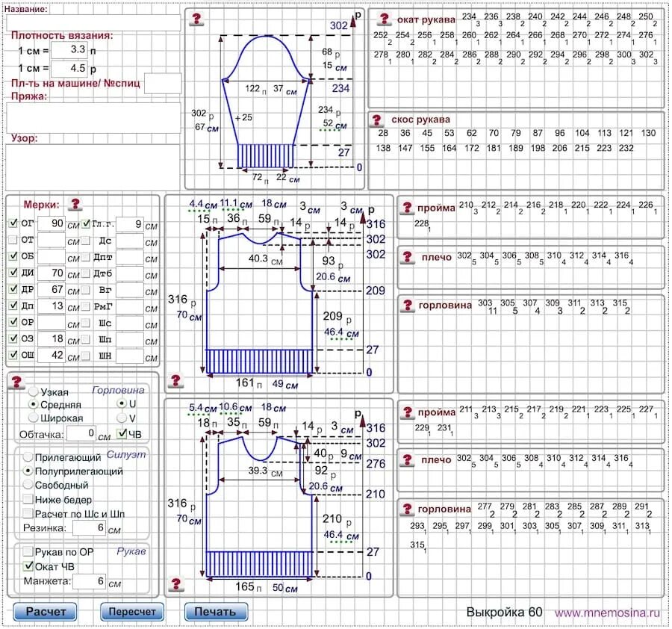The height and width of the screenshot is (629, 672).
Task: Click the rows per cm field 4.5
Action: [x=69, y=68]
